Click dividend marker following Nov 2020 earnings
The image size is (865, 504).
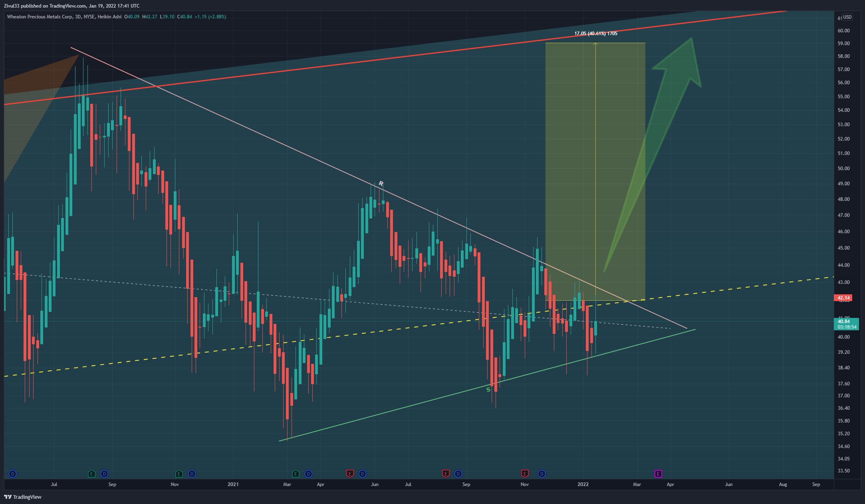(x=192, y=474)
